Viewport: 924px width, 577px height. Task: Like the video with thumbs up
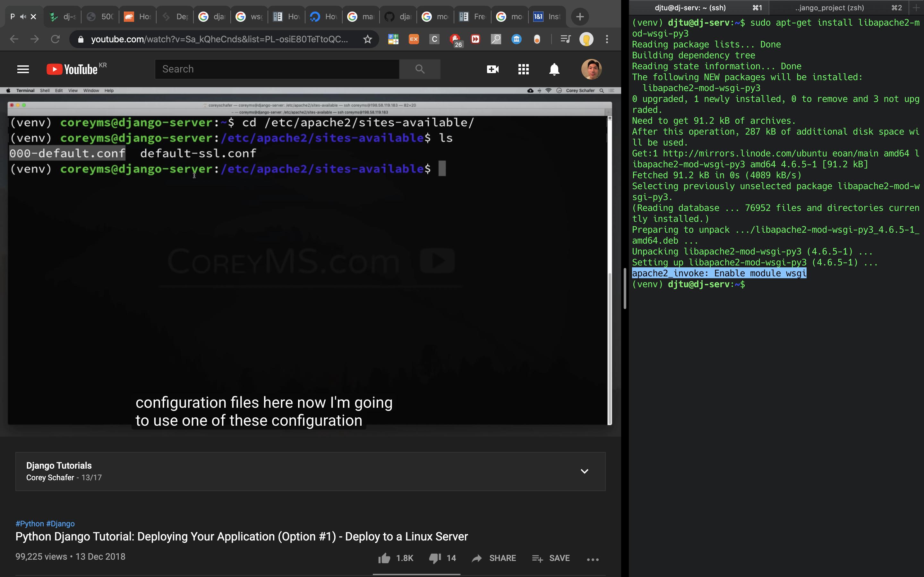(384, 558)
